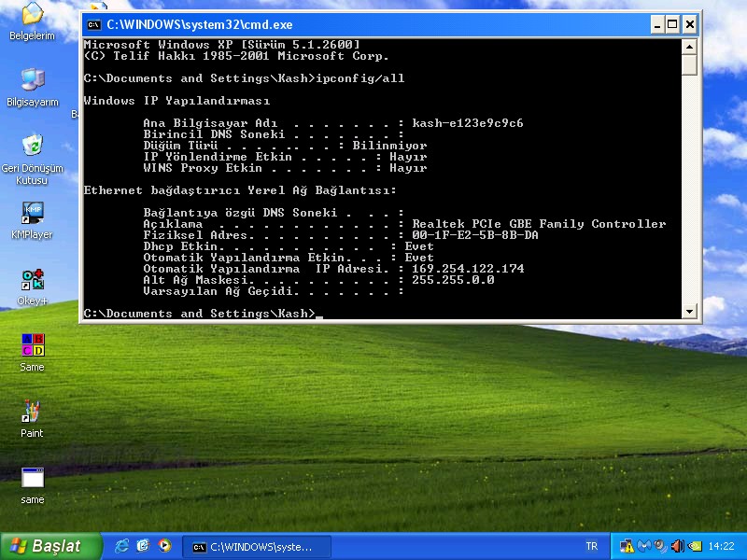Select the Same ABCD desktop icon
Image resolution: width=747 pixels, height=560 pixels.
tap(32, 353)
